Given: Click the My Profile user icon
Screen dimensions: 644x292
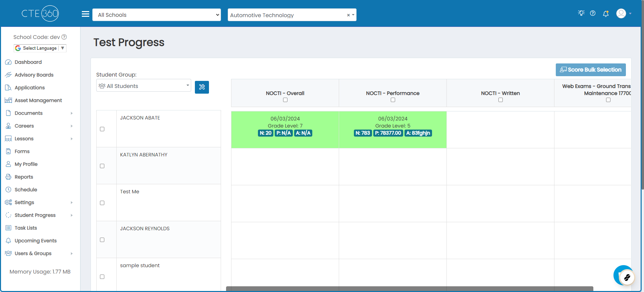Looking at the screenshot, I should [8, 164].
